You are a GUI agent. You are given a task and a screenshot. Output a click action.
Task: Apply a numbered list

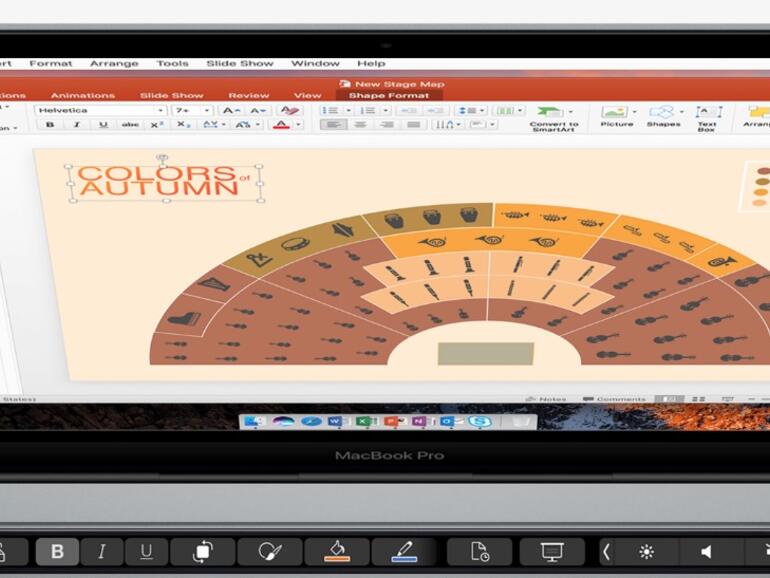click(x=368, y=110)
